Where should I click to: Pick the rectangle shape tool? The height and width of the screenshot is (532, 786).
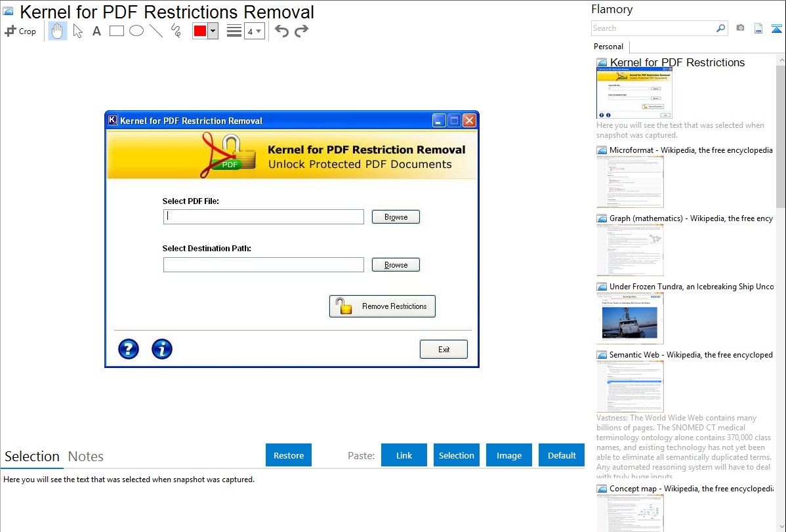(116, 31)
